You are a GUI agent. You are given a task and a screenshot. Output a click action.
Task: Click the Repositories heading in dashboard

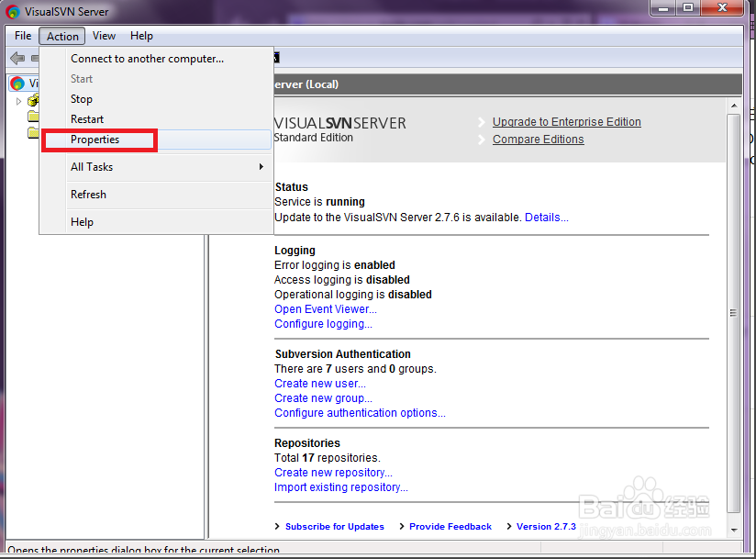(307, 443)
